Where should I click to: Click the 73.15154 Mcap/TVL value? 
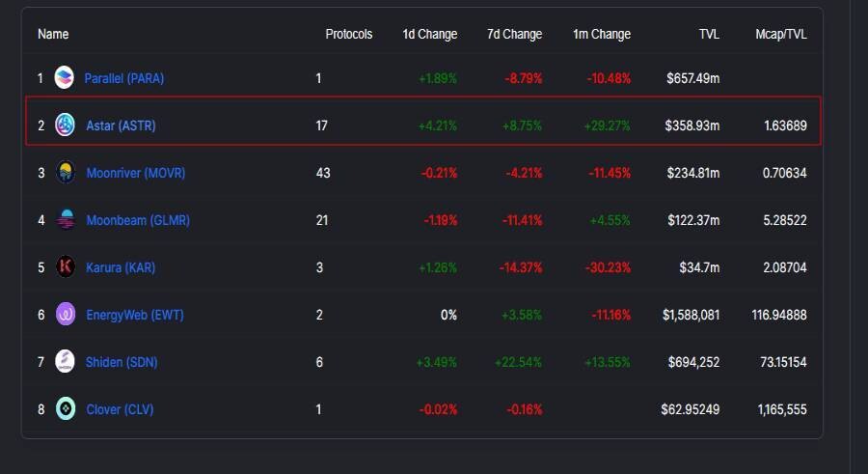pyautogui.click(x=783, y=362)
